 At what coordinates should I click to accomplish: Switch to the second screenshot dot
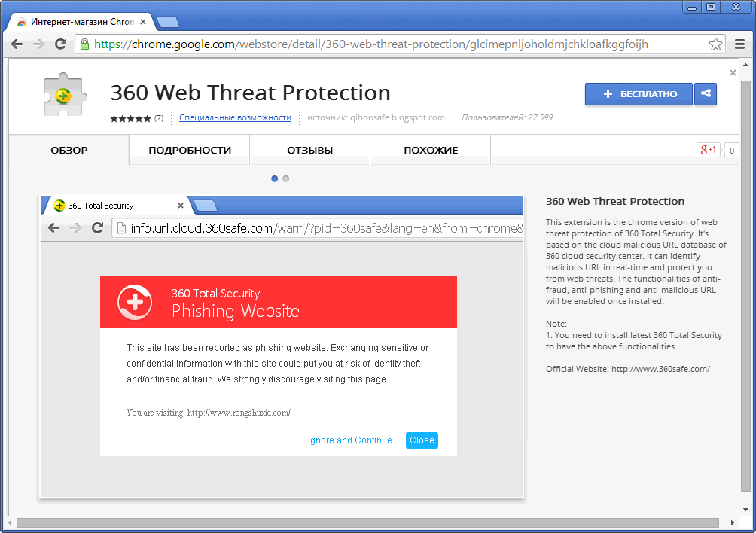pos(286,178)
